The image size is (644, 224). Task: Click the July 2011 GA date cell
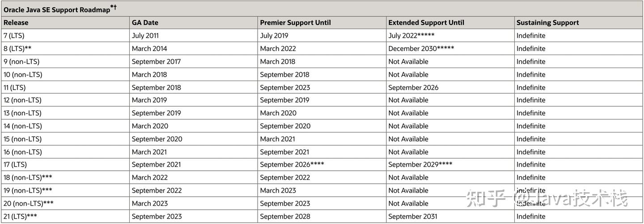[145, 35]
